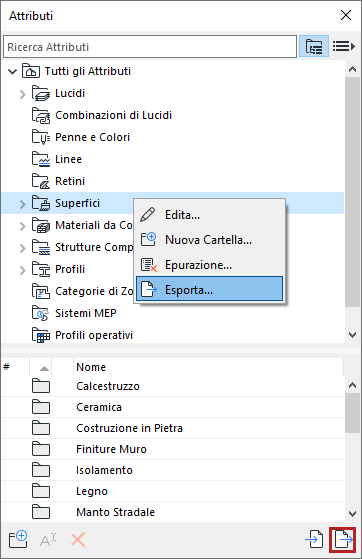Click the Superfici folder icon
The height and width of the screenshot is (559, 362).
41,203
